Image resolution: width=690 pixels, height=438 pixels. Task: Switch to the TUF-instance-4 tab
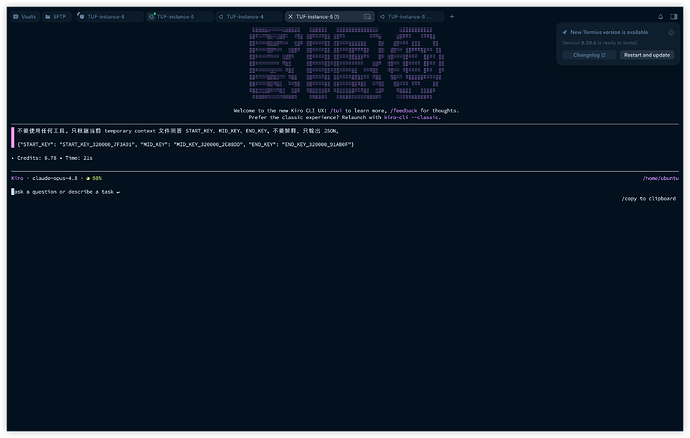pos(248,17)
